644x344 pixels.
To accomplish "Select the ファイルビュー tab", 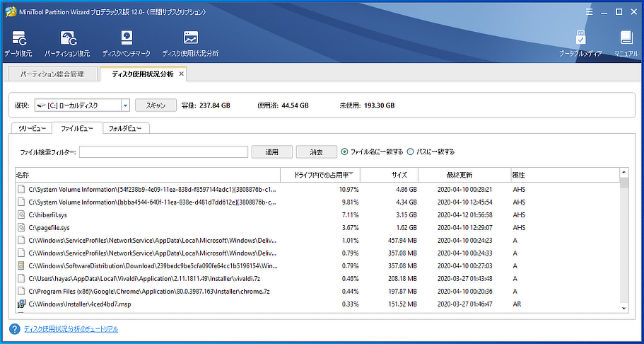I will (x=77, y=128).
